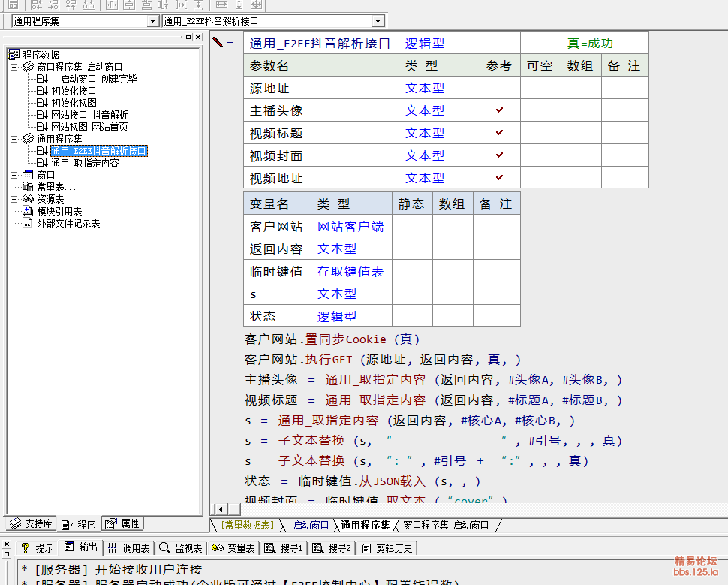Screen dimensions: 728x585
Task: Switch to 属性 panel tab
Action: tap(122, 523)
